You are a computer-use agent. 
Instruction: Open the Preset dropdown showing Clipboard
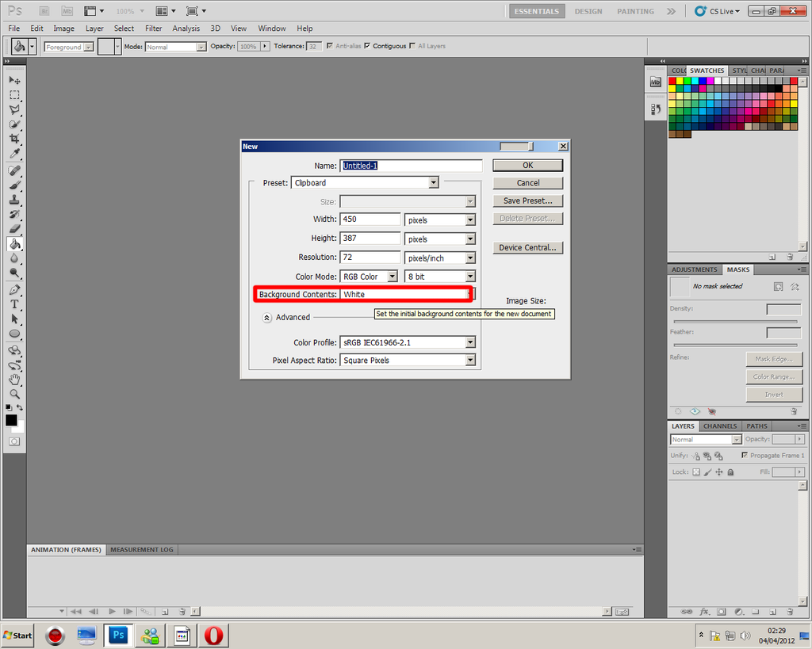(434, 182)
